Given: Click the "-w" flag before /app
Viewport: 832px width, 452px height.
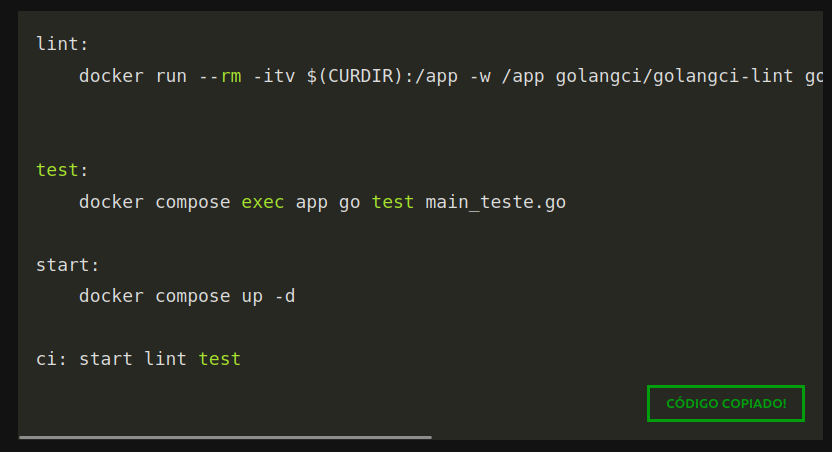Looking at the screenshot, I should [x=480, y=77].
